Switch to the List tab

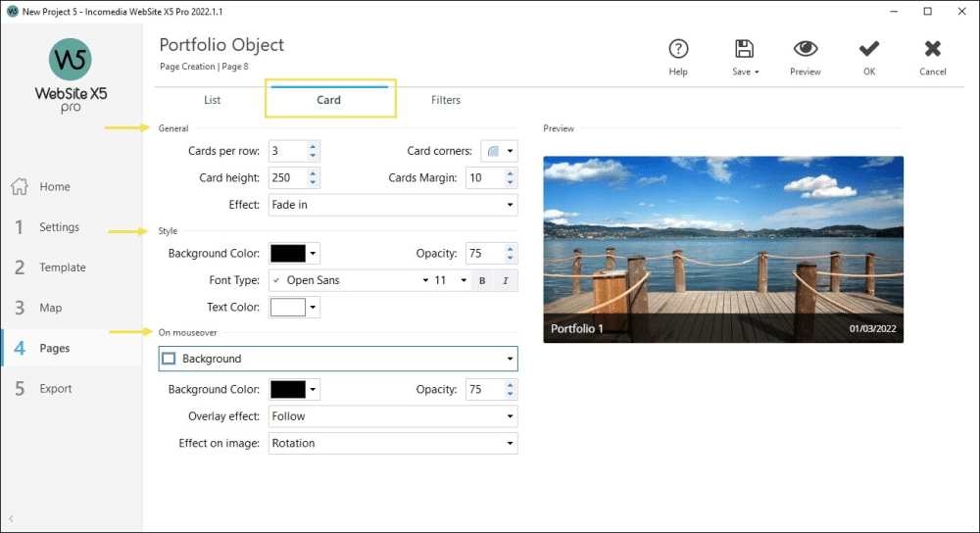point(212,100)
